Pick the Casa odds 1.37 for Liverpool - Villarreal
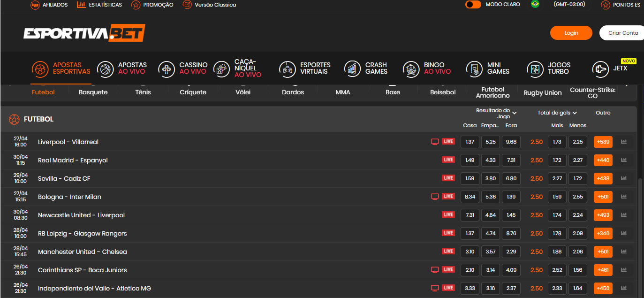This screenshot has width=644, height=298. point(470,142)
